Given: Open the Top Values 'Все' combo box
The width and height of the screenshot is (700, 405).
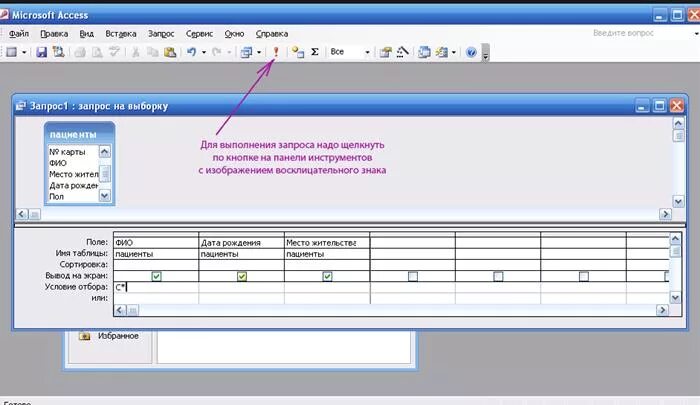Looking at the screenshot, I should coord(350,52).
